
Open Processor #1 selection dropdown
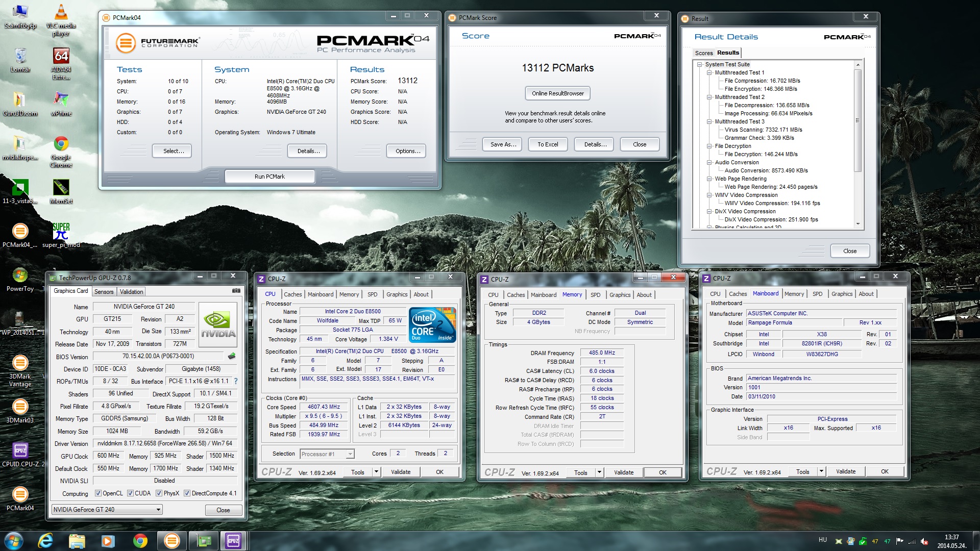pyautogui.click(x=327, y=454)
